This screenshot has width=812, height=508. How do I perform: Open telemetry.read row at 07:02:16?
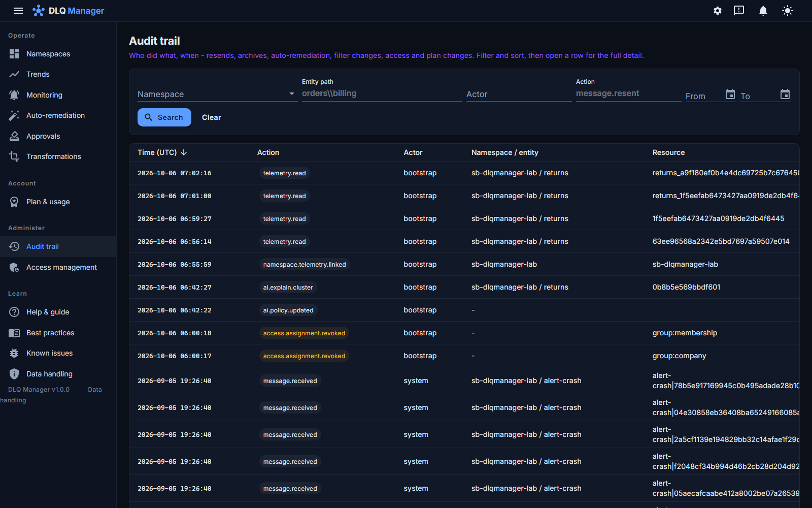pos(464,173)
